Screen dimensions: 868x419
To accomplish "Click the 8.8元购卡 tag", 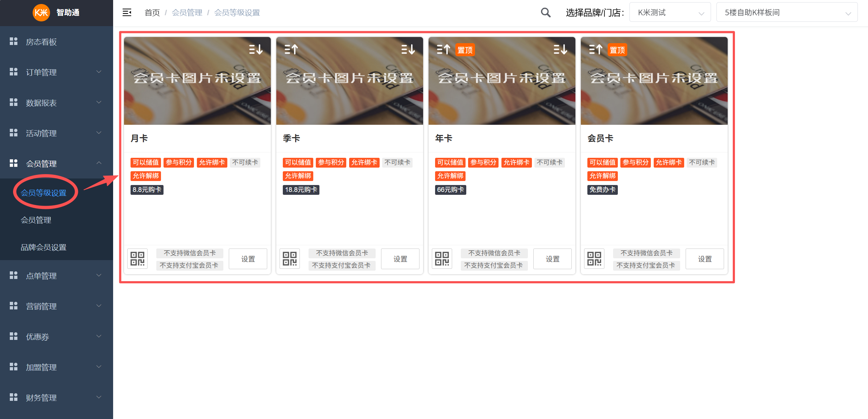I will point(147,190).
